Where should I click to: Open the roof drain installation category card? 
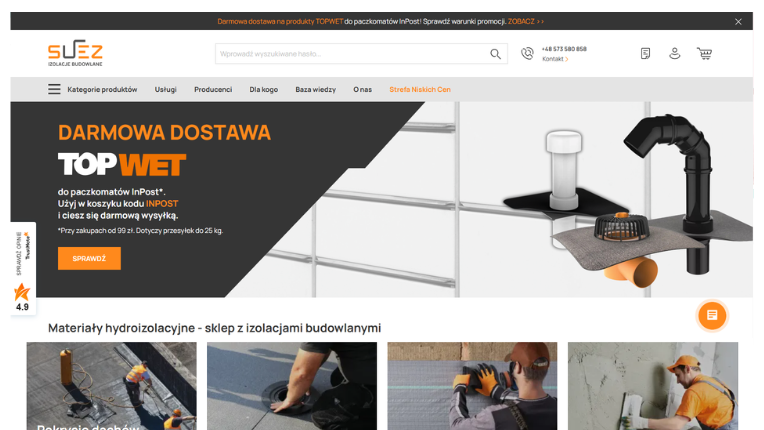pyautogui.click(x=292, y=386)
